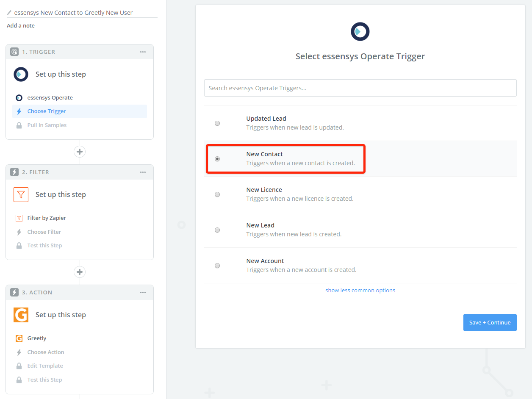532x399 pixels.
Task: Click the Updated Lead trigger title
Action: [x=266, y=119]
